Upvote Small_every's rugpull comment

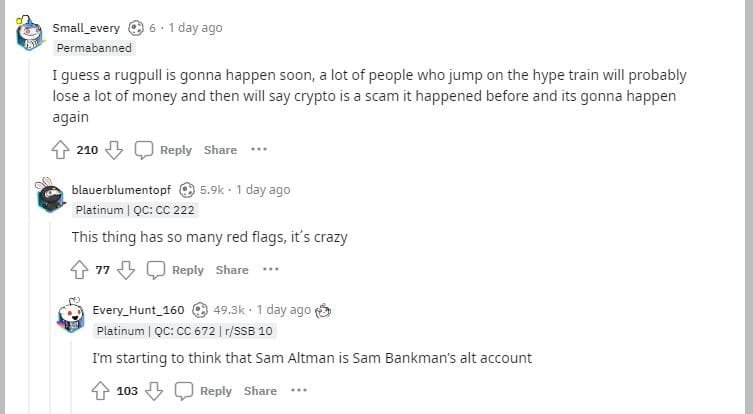coord(60,150)
